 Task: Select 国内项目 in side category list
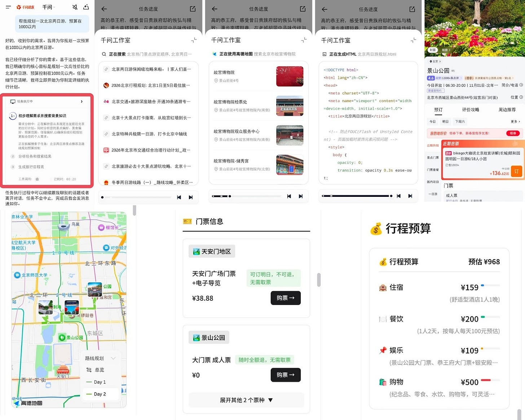pyautogui.click(x=433, y=182)
